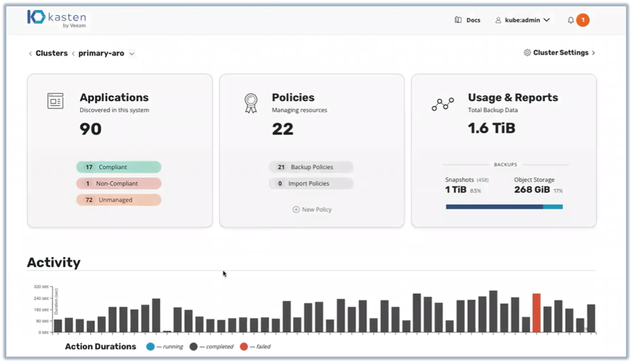Select the 17 Compliant applications filter
This screenshot has width=633, height=364.
click(x=118, y=167)
